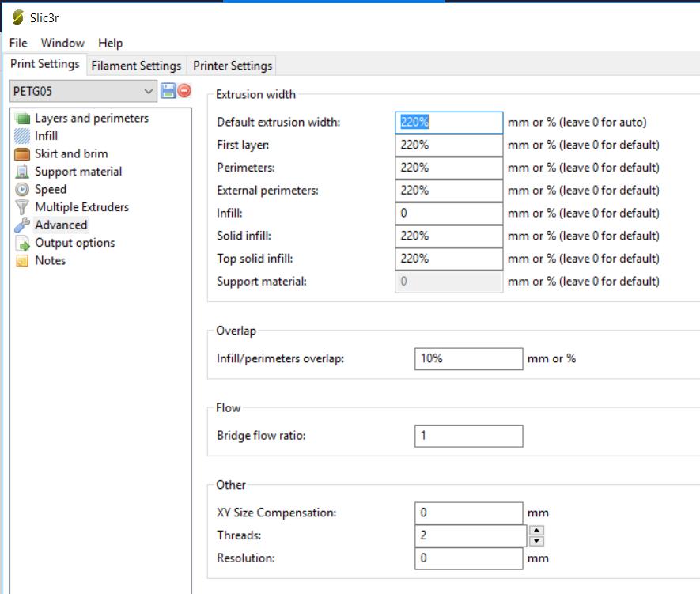Open the Window menu
This screenshot has width=700, height=594.
62,43
